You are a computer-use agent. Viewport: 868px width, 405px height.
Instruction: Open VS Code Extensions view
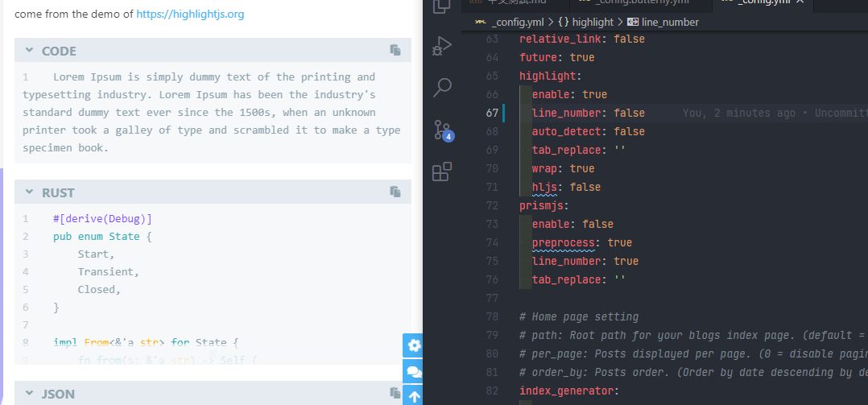point(442,172)
